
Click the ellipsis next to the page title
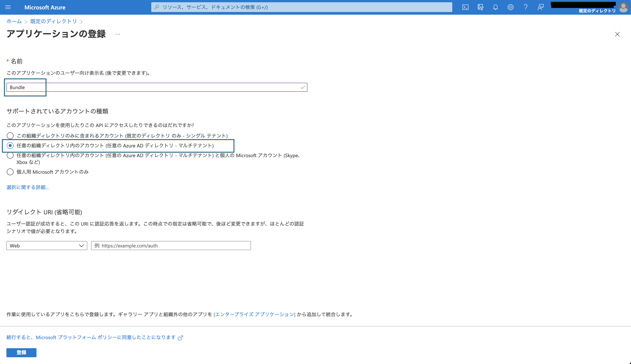[118, 34]
